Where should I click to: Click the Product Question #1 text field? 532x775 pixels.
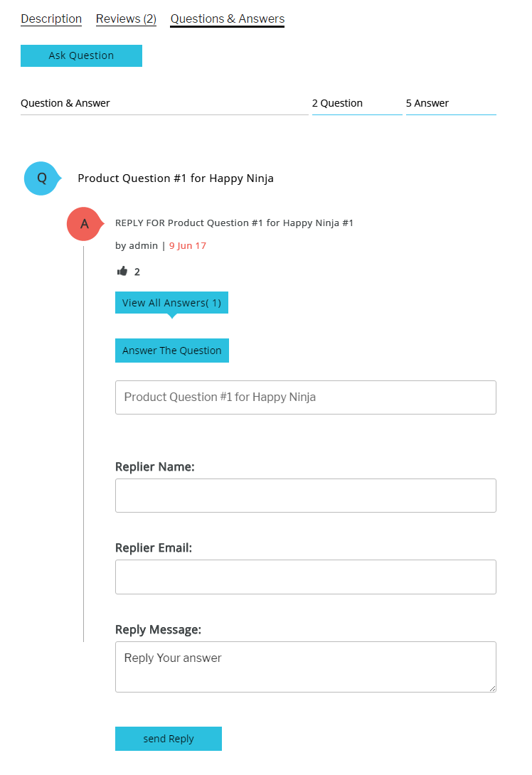click(x=306, y=397)
